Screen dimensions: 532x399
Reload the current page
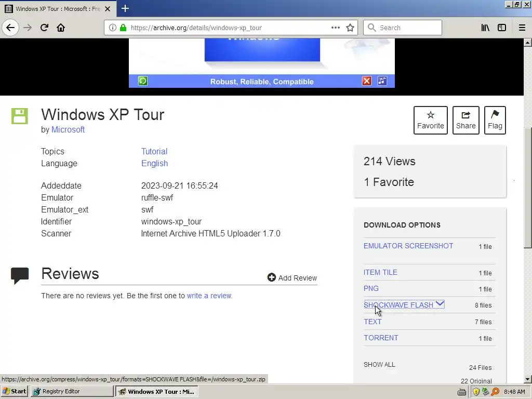coord(44,28)
